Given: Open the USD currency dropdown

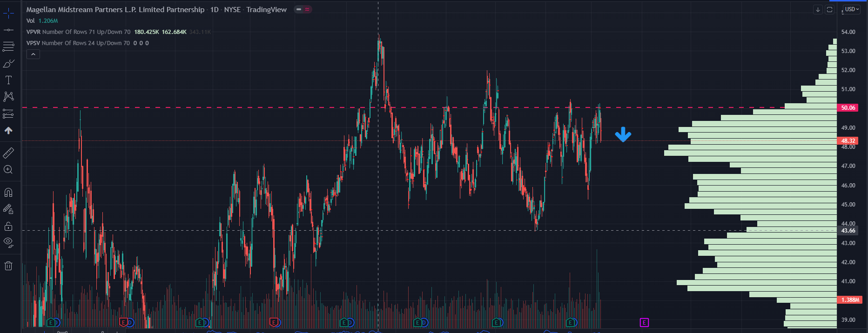Looking at the screenshot, I should (852, 9).
